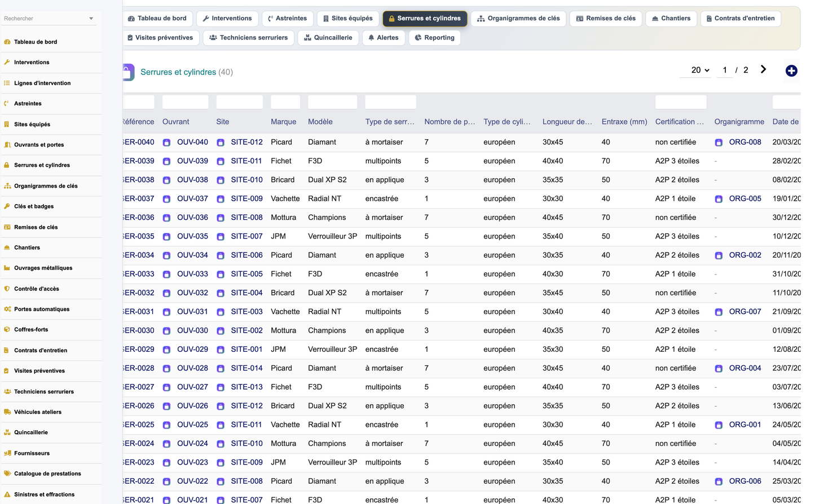The width and height of the screenshot is (815, 504).
Task: Click the Clés et badges key icon
Action: click(7, 206)
